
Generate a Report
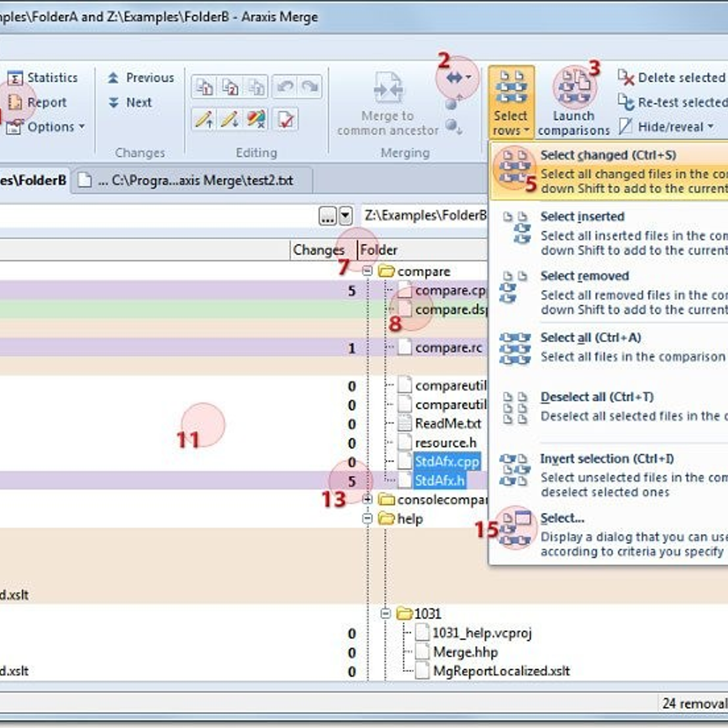click(37, 102)
